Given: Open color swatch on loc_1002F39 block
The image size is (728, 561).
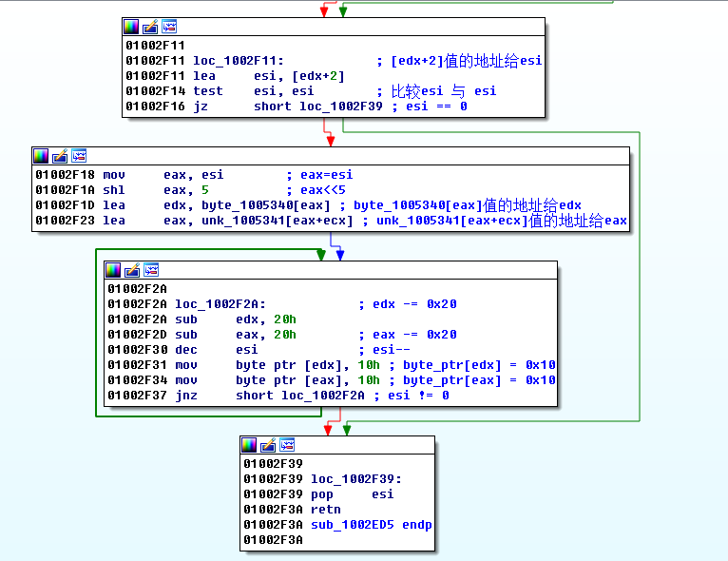Looking at the screenshot, I should tap(249, 445).
